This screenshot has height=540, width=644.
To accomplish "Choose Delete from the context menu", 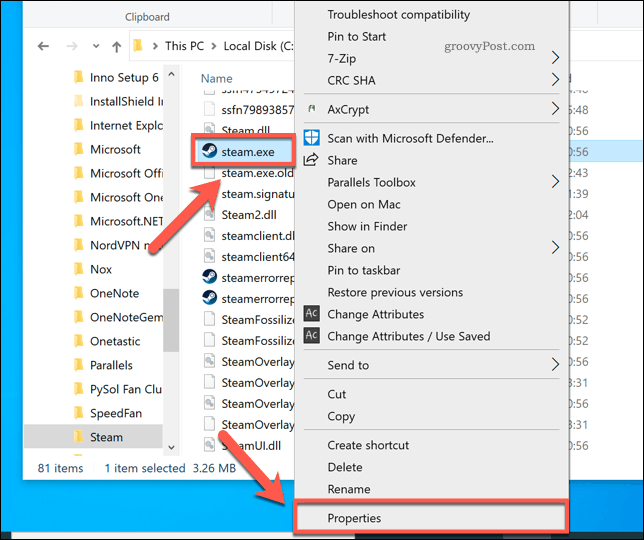I will tap(345, 467).
